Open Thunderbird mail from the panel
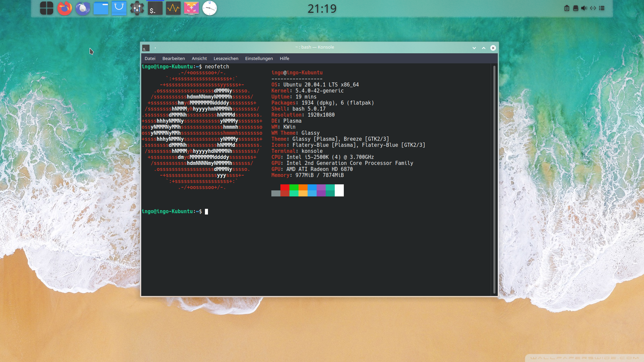Screen dimensions: 644x362 (x=83, y=8)
